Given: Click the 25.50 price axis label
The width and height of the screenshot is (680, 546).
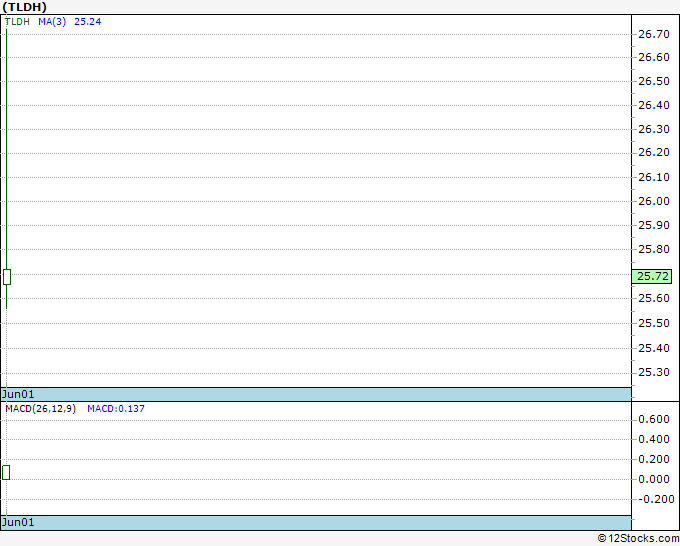Looking at the screenshot, I should point(654,324).
